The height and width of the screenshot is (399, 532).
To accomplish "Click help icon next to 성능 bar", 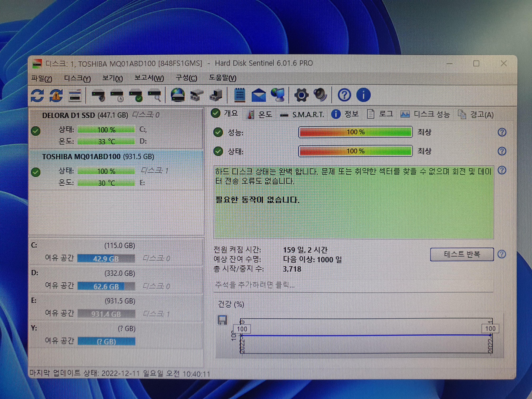I will [x=502, y=132].
